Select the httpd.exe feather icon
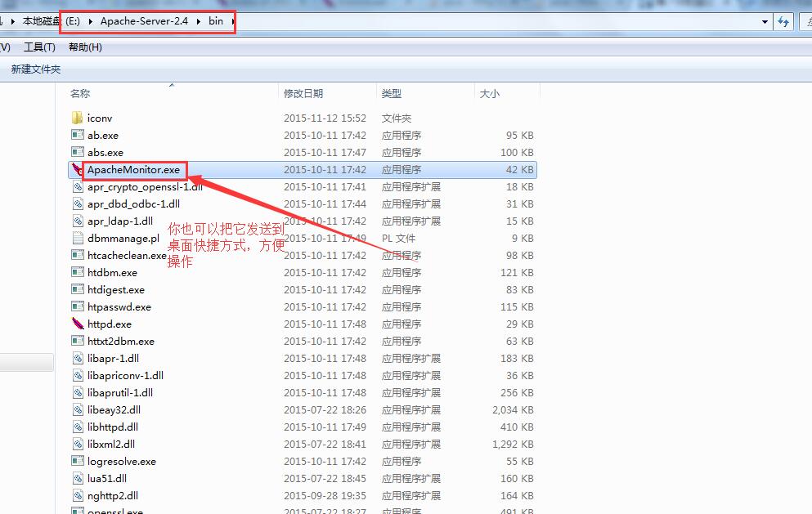This screenshot has width=812, height=514. point(78,324)
